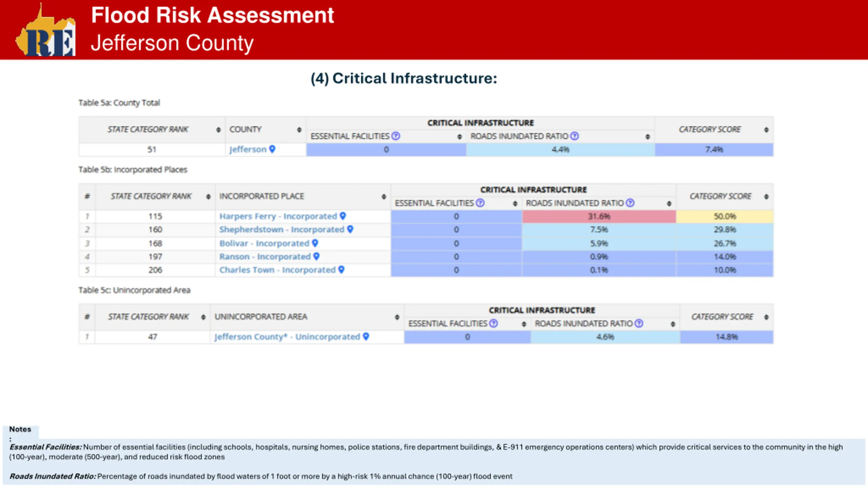Viewport: 868px width, 488px height.
Task: Sort Table 5b Essential Facilities arrow
Action: tap(515, 203)
